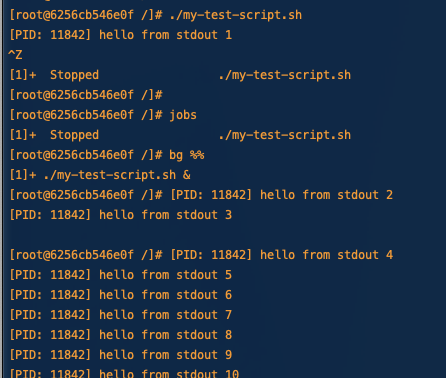This screenshot has width=446, height=378.
Task: Click the empty prompt after Stopped line
Action: point(86,95)
